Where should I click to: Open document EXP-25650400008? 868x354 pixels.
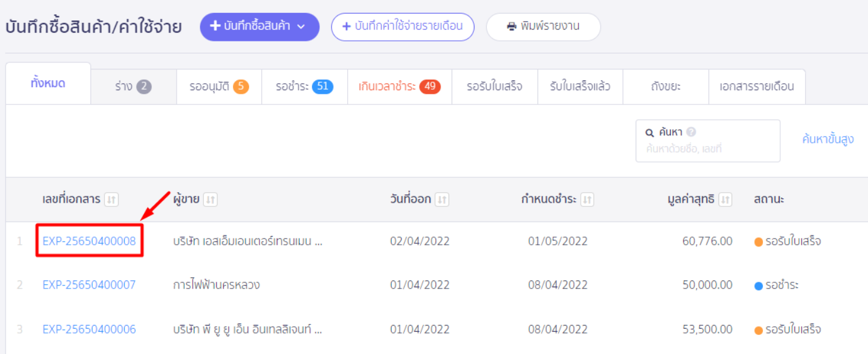[89, 241]
